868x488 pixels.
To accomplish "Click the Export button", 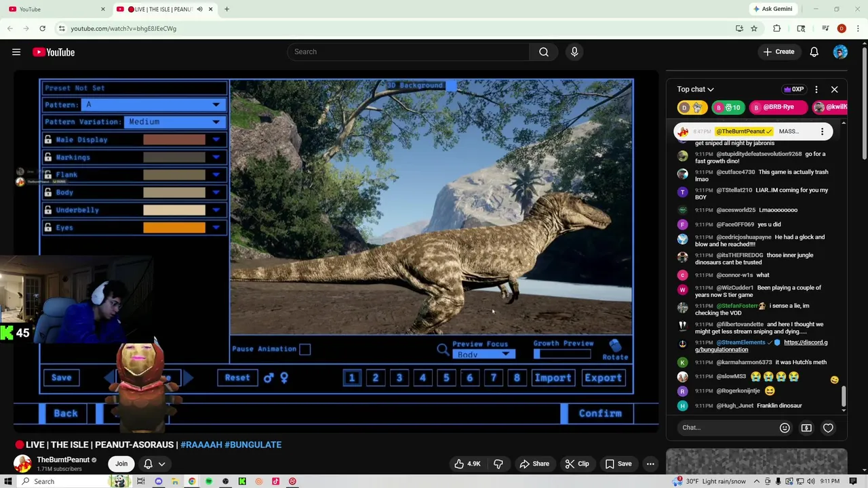I will pyautogui.click(x=603, y=378).
